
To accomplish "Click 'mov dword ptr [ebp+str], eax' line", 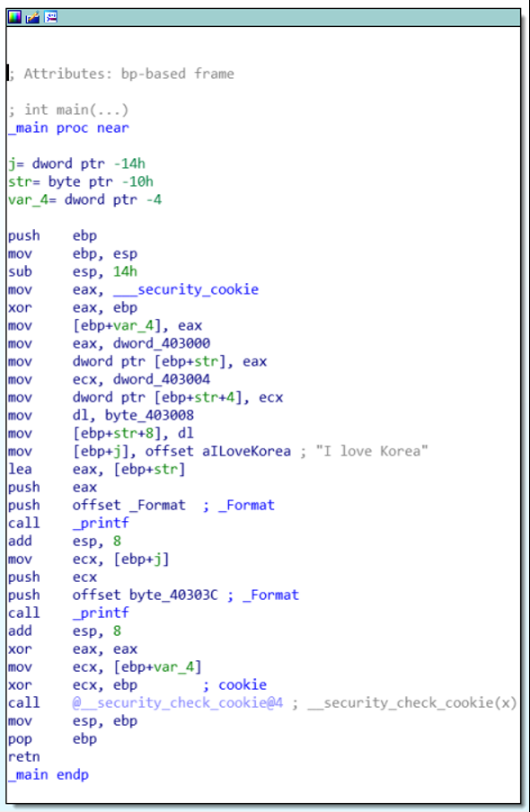I will tap(137, 361).
